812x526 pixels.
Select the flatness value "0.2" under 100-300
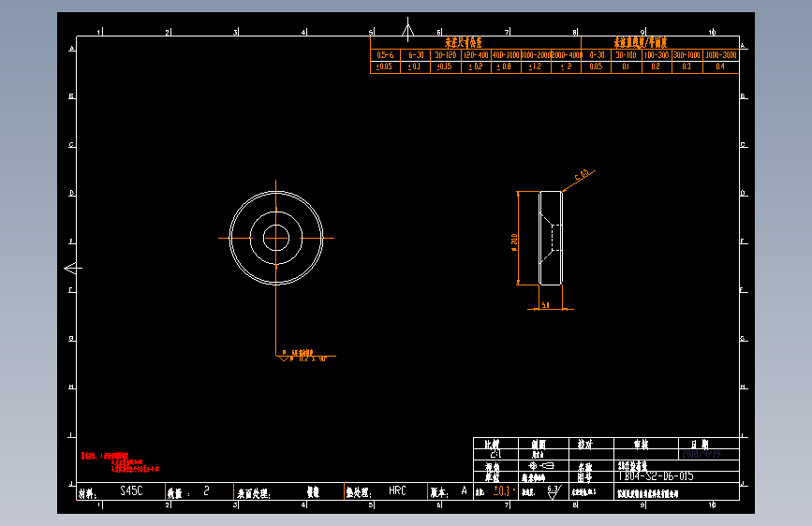657,66
